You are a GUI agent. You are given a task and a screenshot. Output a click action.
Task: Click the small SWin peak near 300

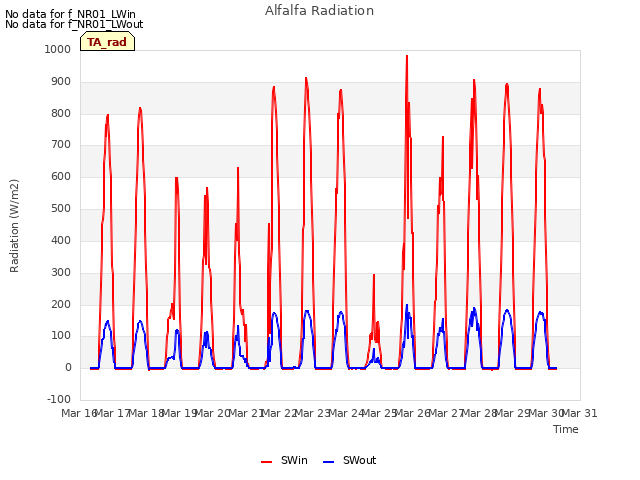click(x=373, y=275)
